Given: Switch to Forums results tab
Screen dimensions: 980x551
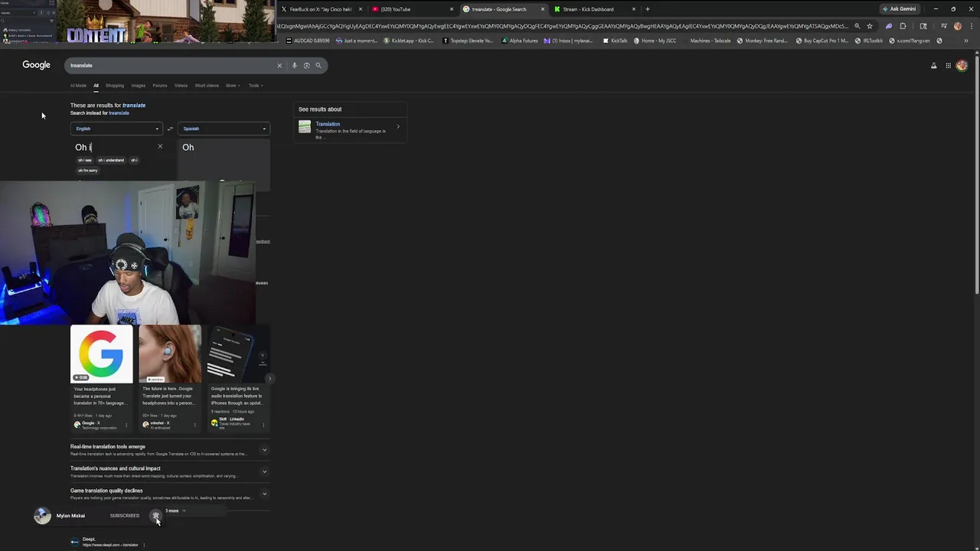Looking at the screenshot, I should [x=159, y=86].
